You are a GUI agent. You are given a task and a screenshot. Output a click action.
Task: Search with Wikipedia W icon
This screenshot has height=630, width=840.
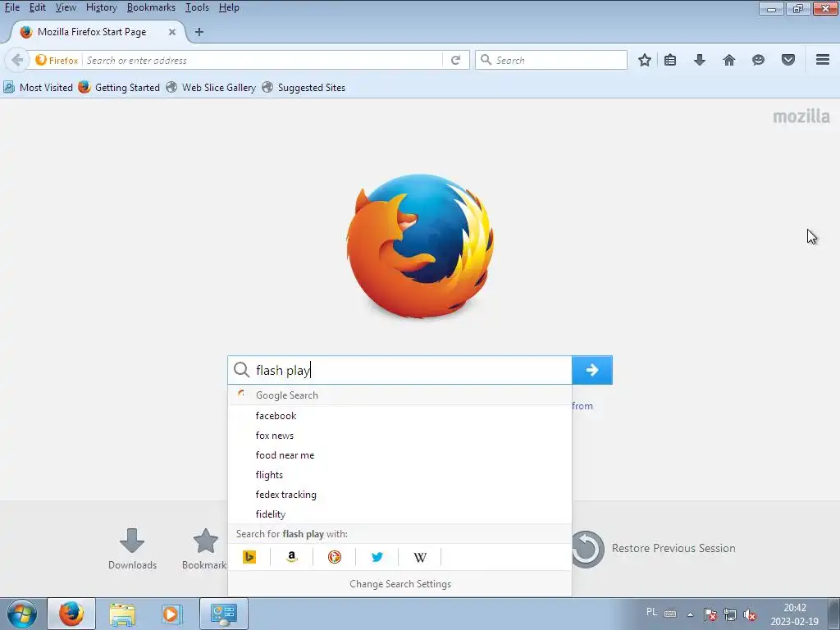[420, 557]
